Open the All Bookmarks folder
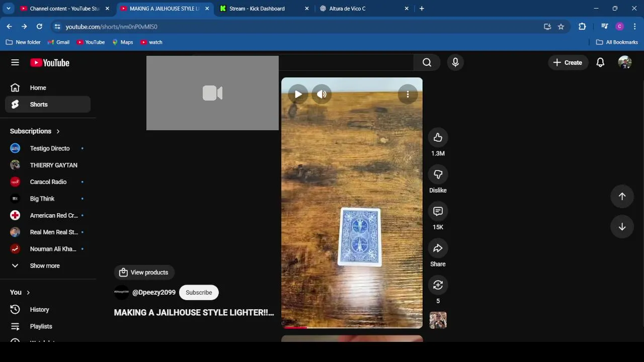The image size is (644, 362). click(617, 42)
